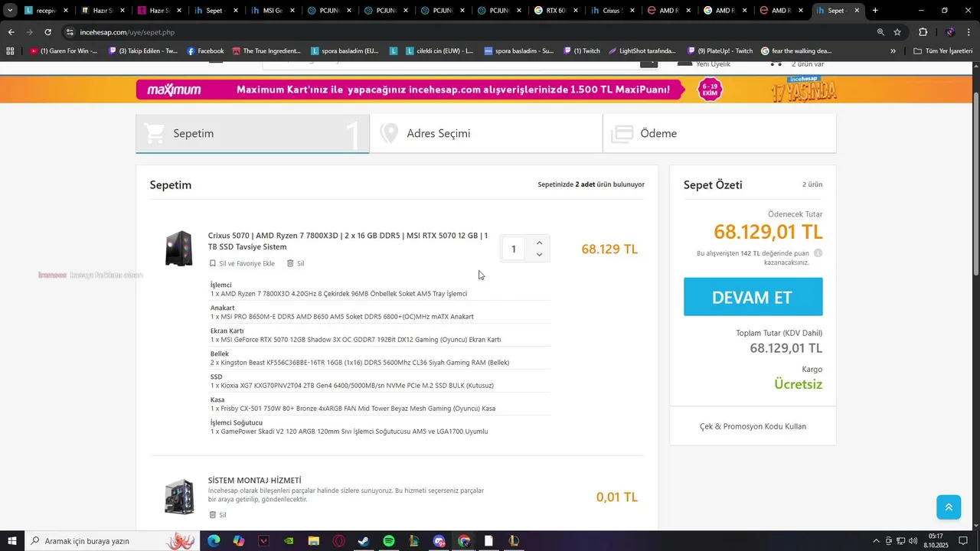Open File Explorer from taskbar
The height and width of the screenshot is (551, 980).
pyautogui.click(x=314, y=541)
